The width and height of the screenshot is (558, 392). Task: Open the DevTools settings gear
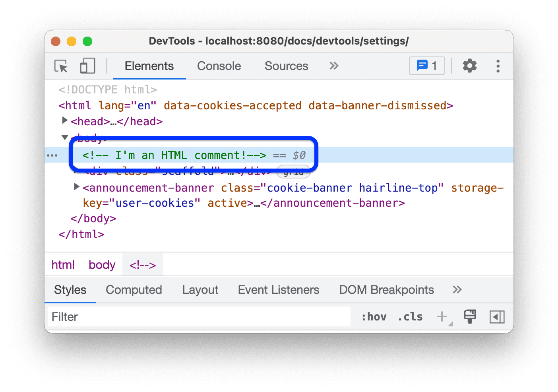pyautogui.click(x=469, y=66)
